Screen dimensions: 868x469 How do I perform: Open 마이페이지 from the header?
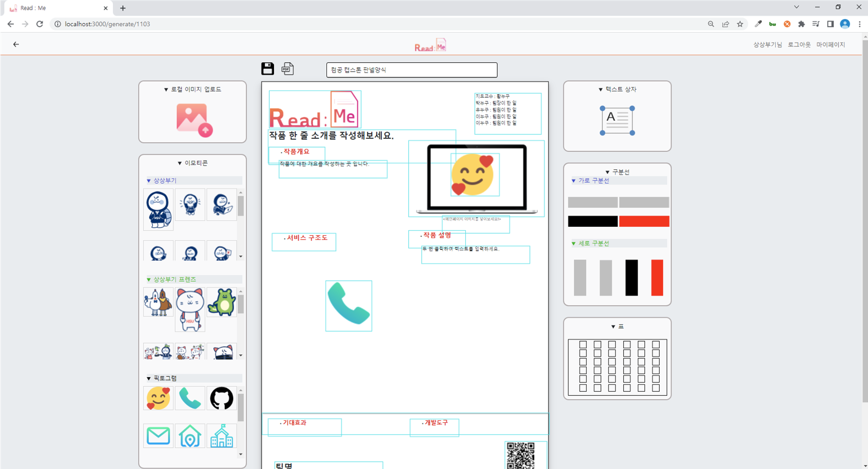(x=830, y=45)
